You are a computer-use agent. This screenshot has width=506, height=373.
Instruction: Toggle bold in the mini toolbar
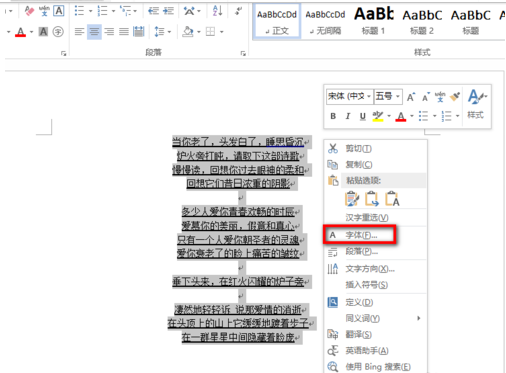tap(333, 116)
